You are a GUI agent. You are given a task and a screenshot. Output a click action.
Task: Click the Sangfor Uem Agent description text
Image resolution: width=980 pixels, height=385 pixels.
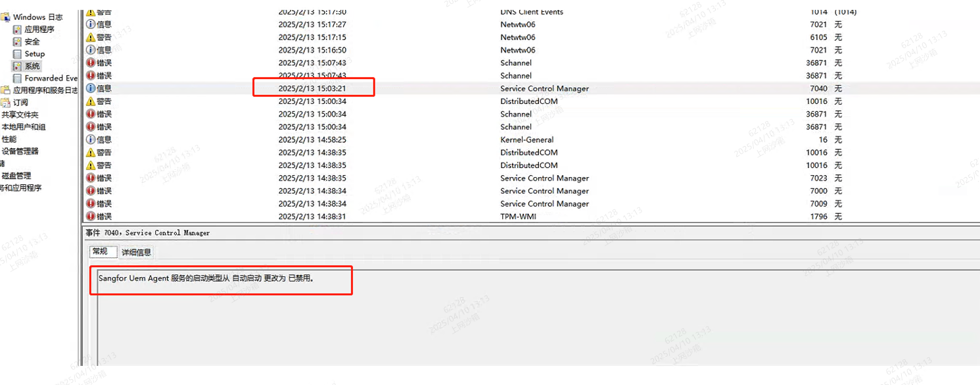click(206, 278)
